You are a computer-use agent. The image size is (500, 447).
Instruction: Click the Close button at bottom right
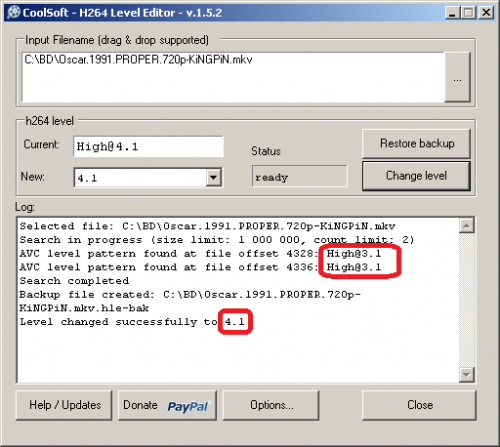[x=419, y=405]
